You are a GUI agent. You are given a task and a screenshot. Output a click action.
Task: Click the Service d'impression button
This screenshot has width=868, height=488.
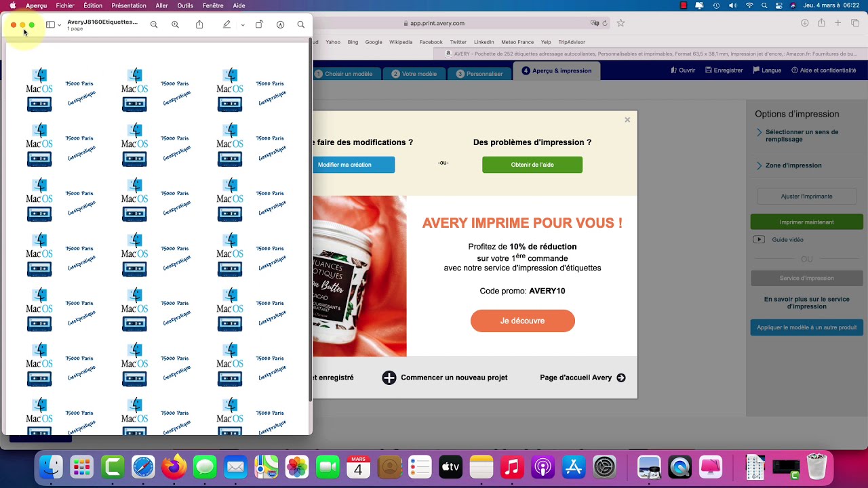806,278
